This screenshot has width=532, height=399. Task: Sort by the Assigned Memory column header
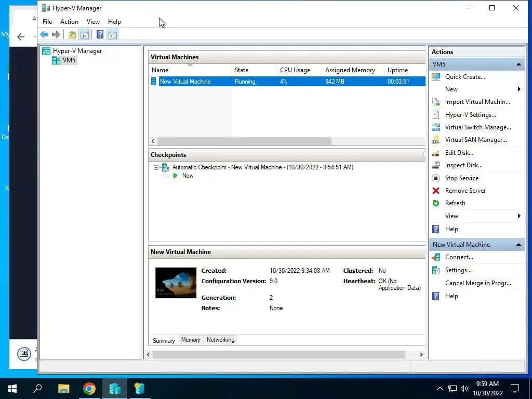[353, 70]
